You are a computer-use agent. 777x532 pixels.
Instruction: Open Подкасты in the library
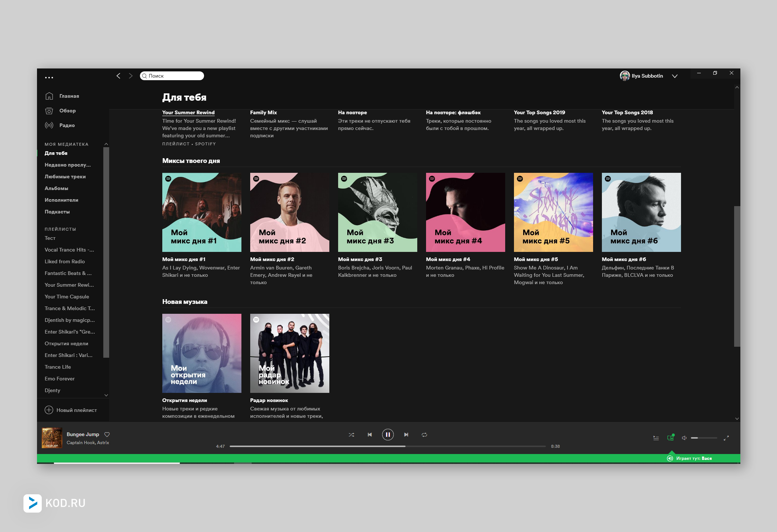[57, 212]
